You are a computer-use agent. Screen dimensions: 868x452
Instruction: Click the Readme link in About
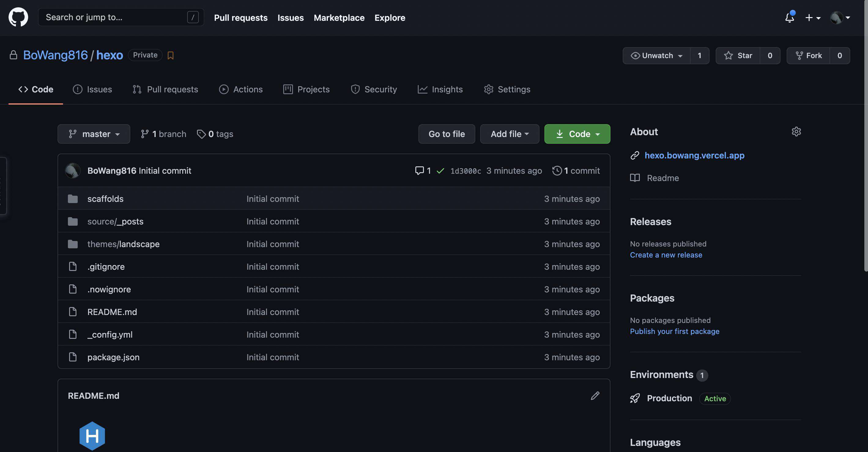coord(663,178)
